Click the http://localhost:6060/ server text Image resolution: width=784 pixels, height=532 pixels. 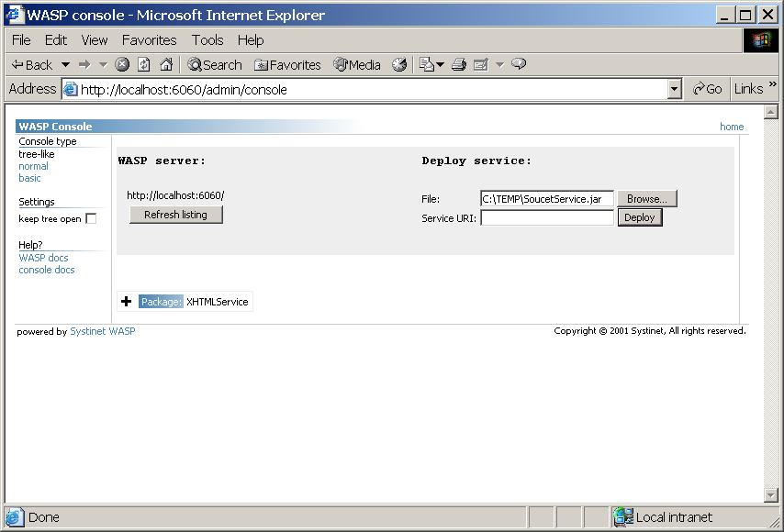175,195
